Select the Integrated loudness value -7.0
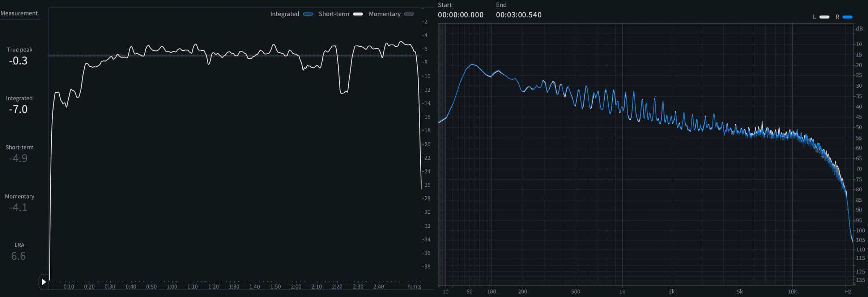 (x=18, y=109)
